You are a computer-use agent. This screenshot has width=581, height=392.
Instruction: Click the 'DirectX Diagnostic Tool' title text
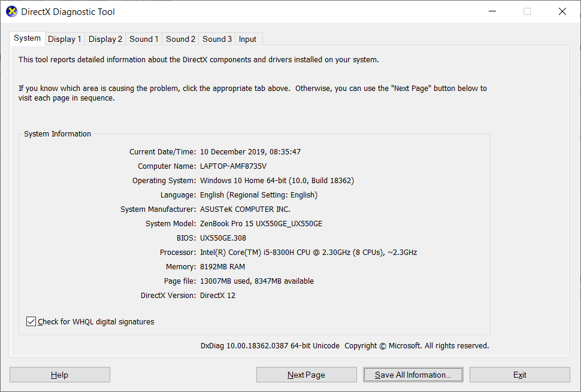point(68,12)
